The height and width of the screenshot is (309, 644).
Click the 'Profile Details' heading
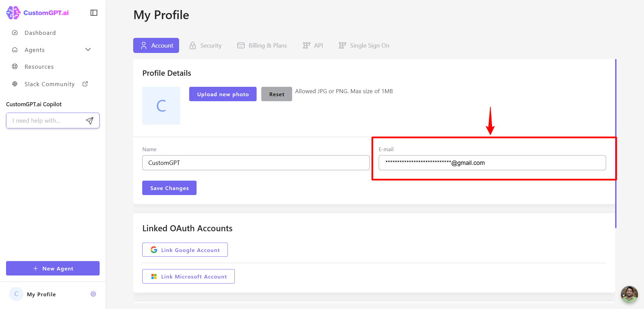[x=167, y=73]
